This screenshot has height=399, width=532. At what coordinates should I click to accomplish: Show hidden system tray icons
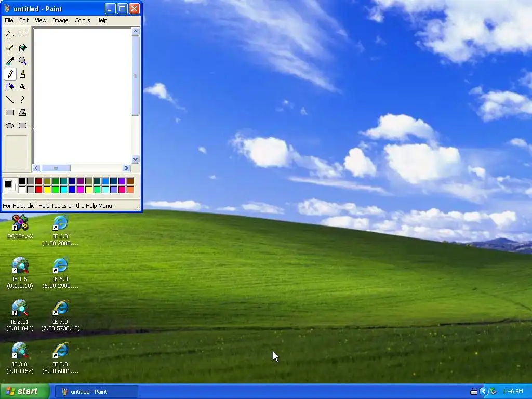484,392
